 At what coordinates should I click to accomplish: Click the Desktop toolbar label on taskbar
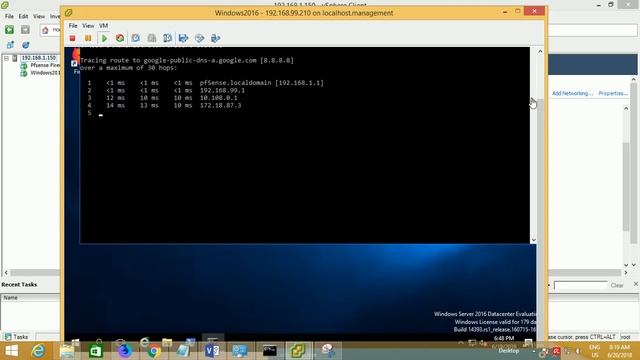(x=509, y=351)
